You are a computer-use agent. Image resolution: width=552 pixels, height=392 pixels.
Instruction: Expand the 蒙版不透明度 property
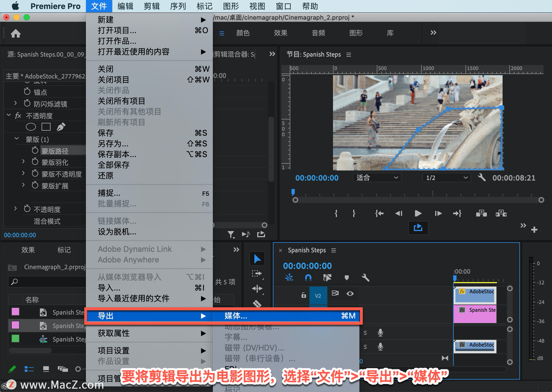[x=23, y=173]
